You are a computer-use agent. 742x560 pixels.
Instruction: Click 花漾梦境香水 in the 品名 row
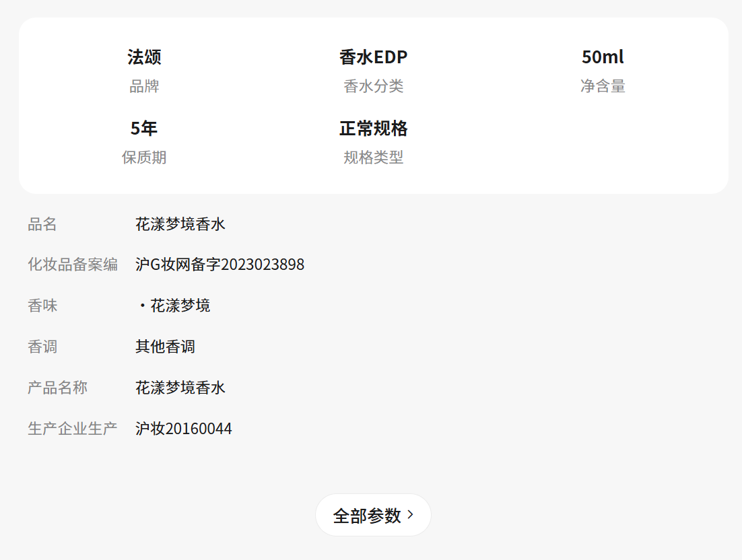tap(180, 224)
